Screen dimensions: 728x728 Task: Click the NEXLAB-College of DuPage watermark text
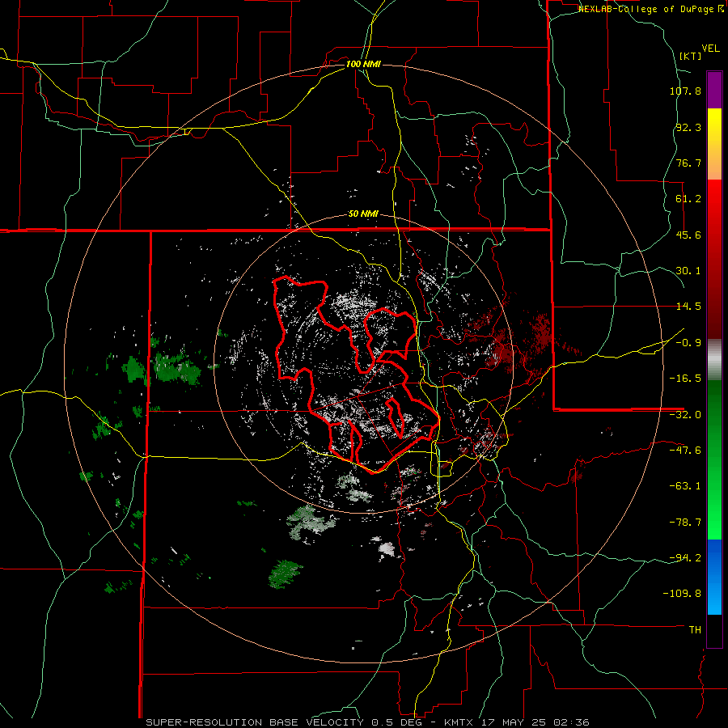click(x=652, y=9)
